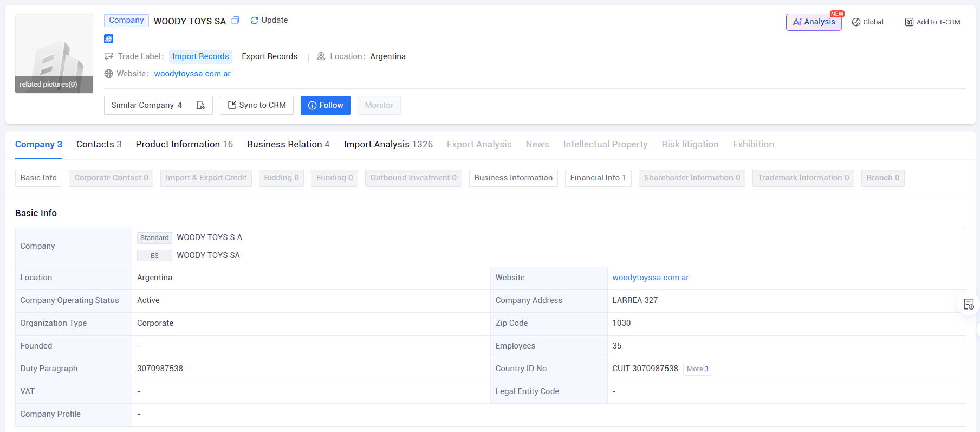Open Import Analysis 1326 tab
This screenshot has height=432, width=980.
[x=388, y=144]
